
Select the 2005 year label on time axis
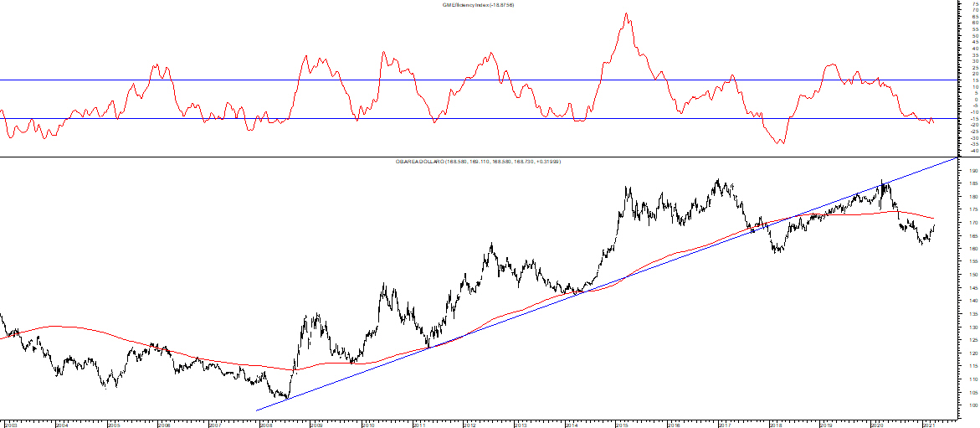(x=112, y=425)
